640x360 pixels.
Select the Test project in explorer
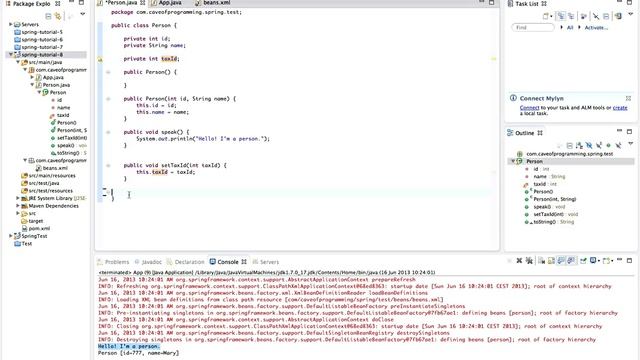tap(23, 243)
